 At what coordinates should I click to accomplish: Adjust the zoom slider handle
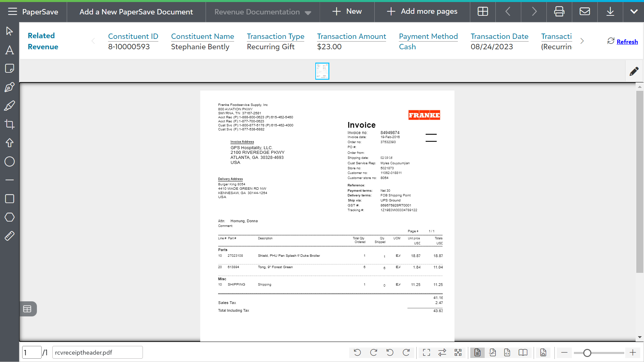coord(587,353)
